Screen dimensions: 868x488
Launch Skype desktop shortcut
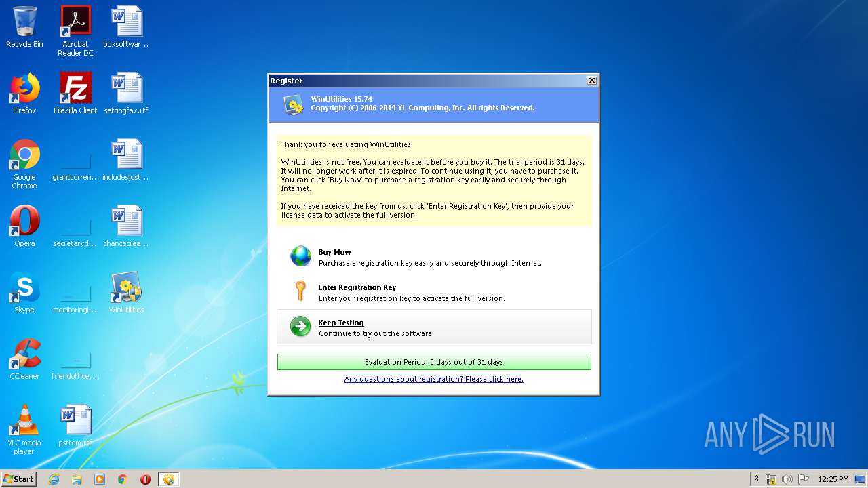click(24, 293)
